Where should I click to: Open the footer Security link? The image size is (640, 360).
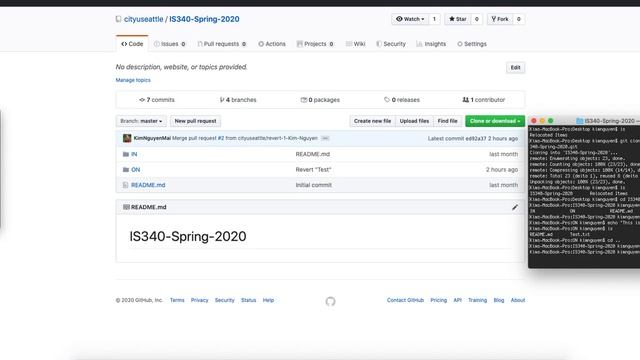tap(224, 300)
